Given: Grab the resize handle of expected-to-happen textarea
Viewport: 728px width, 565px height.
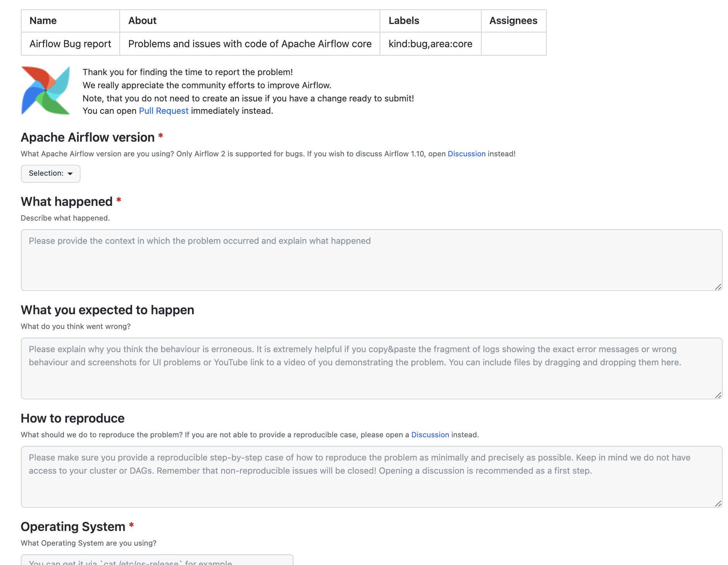Looking at the screenshot, I should click(x=718, y=395).
